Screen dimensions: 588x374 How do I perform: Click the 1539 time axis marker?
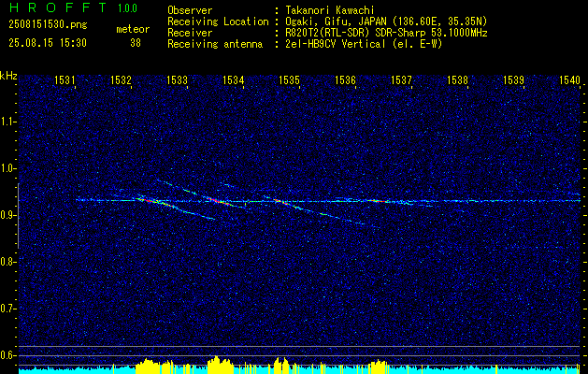tap(514, 79)
